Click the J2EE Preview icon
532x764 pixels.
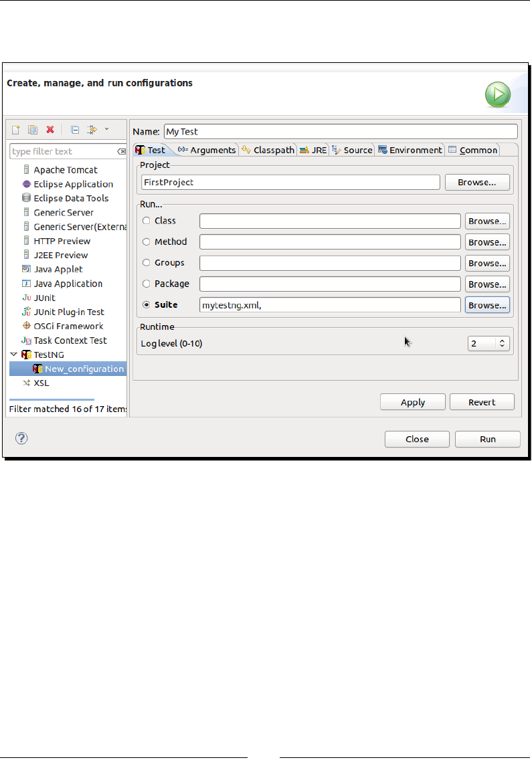point(26,254)
